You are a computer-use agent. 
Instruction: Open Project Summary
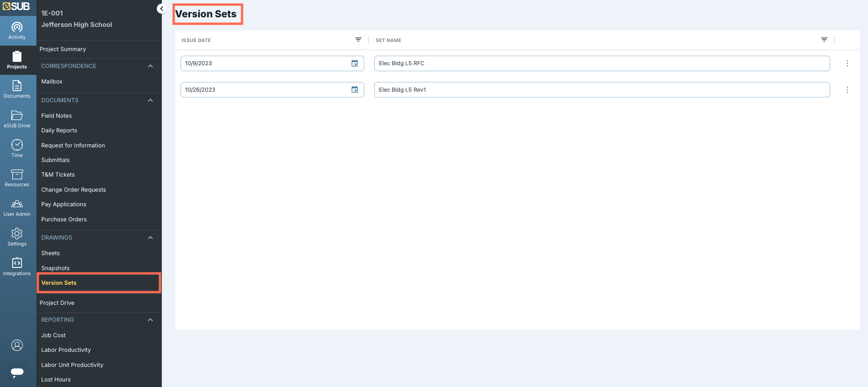pos(63,49)
